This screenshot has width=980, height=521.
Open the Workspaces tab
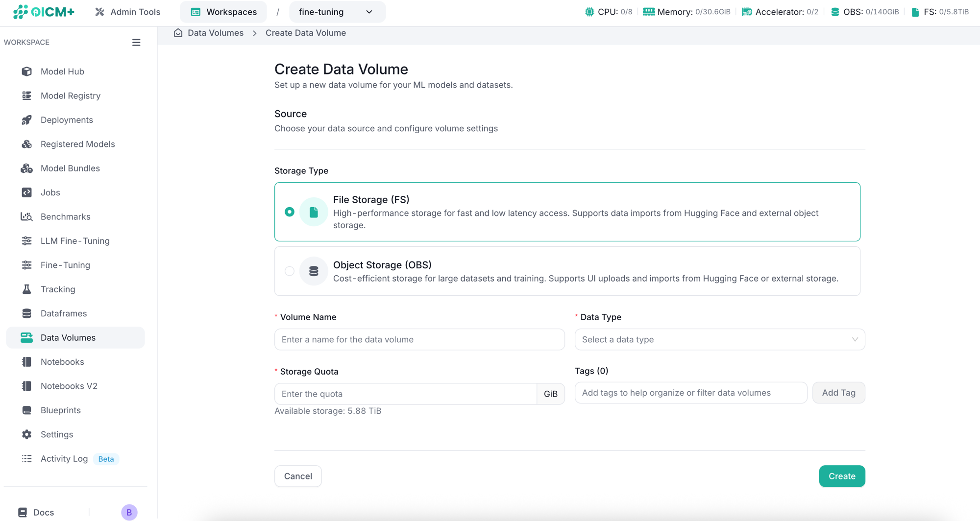[223, 12]
